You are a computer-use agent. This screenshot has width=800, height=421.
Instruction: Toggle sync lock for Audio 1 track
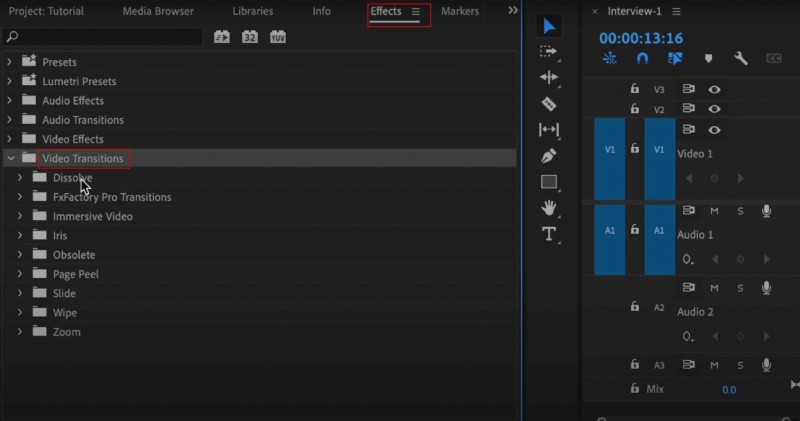[x=688, y=210]
